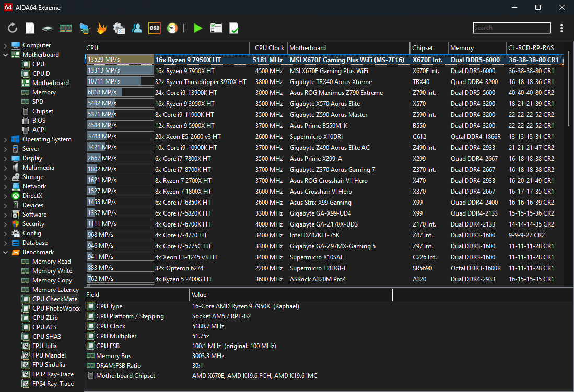Screen dimensions: 574x392
Task: Click the user silhouette toolbar icon
Action: click(137, 28)
